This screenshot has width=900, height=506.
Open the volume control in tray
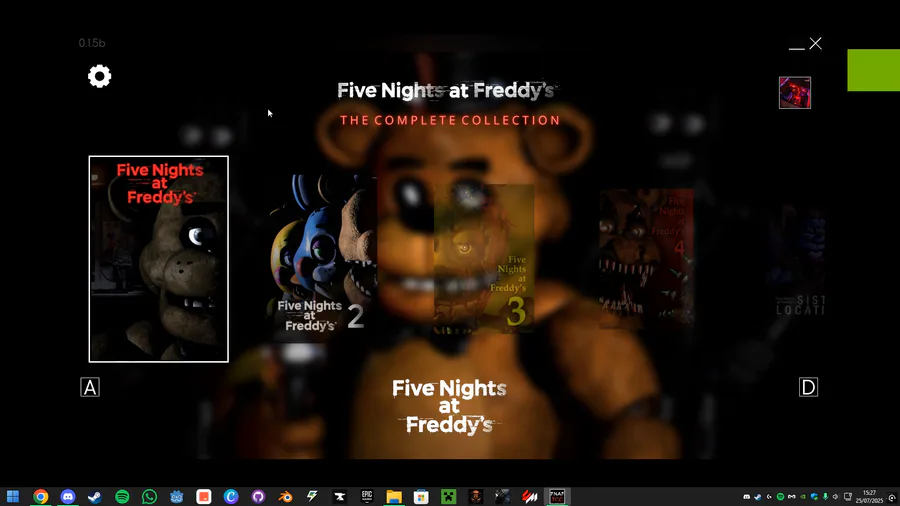click(x=836, y=497)
